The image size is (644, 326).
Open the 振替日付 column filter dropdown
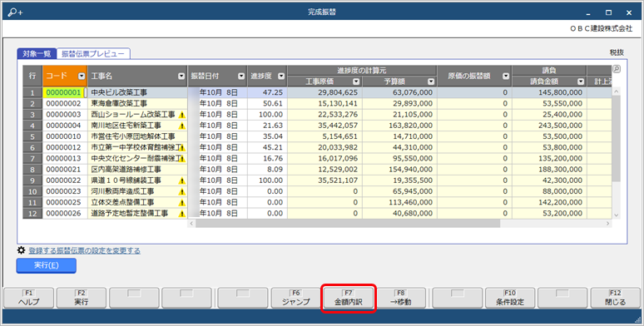(x=241, y=76)
